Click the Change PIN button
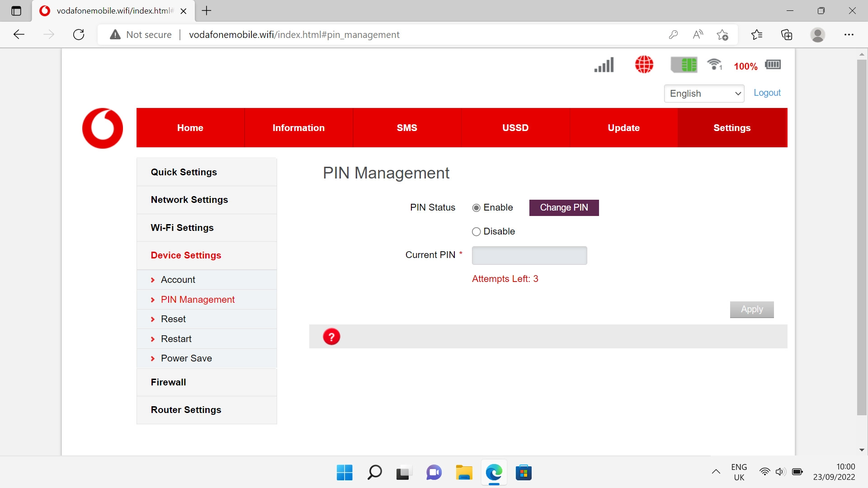Viewport: 868px width, 488px height. click(x=564, y=208)
